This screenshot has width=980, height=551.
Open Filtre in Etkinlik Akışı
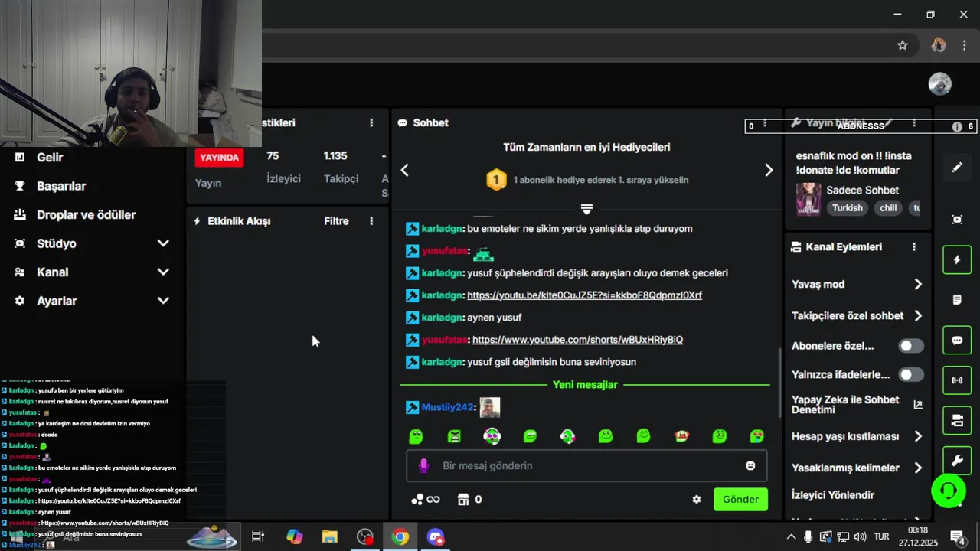pos(336,221)
